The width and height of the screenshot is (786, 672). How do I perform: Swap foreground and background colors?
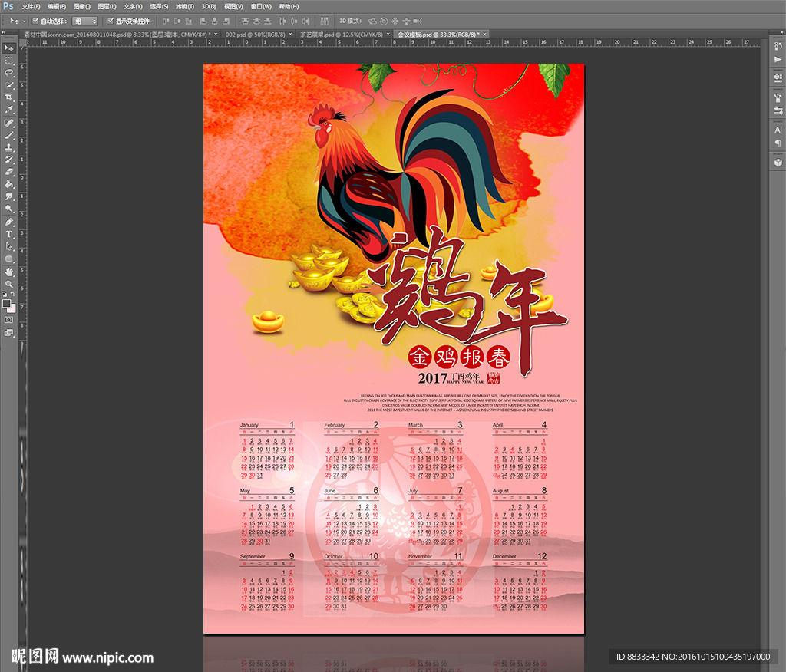click(x=14, y=296)
